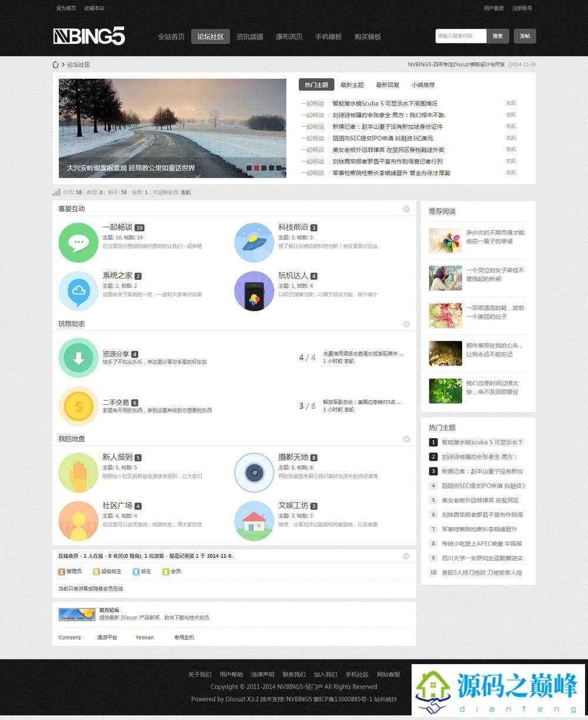Collapse the 喜爱互动 section
This screenshot has height=720, width=588.
click(x=406, y=209)
